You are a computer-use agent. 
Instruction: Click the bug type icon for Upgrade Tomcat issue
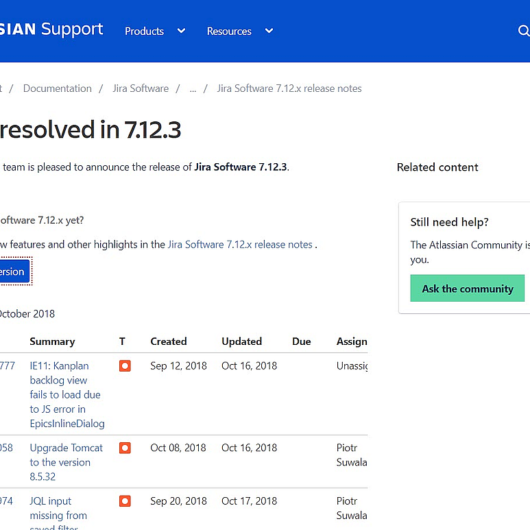[125, 448]
